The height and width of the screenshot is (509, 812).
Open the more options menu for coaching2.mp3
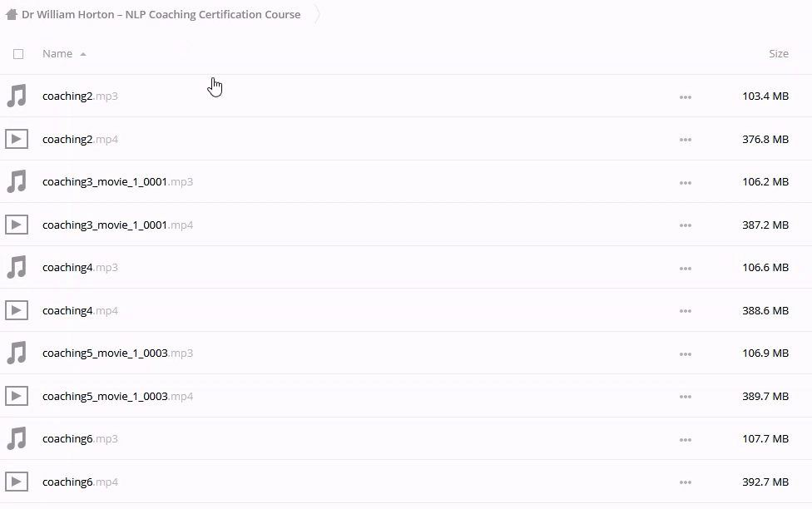coord(686,96)
